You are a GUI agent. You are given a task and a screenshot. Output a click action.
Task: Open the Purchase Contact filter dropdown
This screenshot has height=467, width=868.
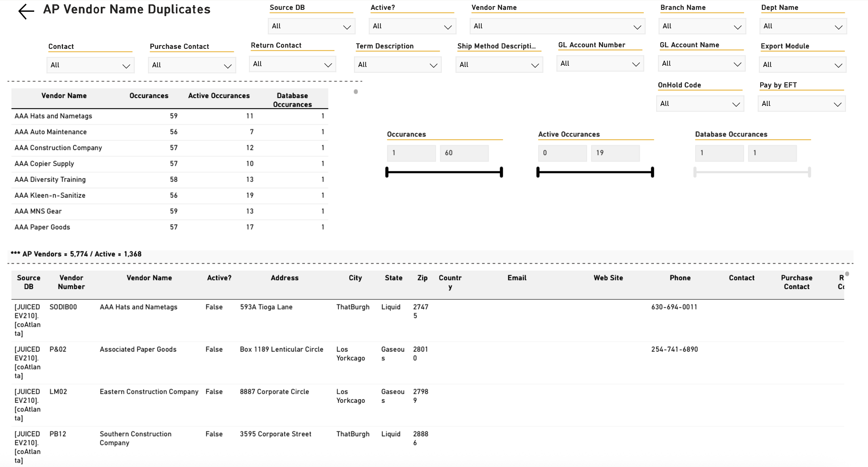click(192, 65)
